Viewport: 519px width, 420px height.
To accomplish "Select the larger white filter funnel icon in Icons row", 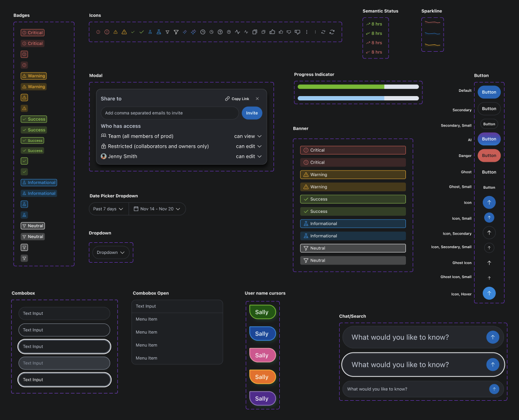I will 176,32.
